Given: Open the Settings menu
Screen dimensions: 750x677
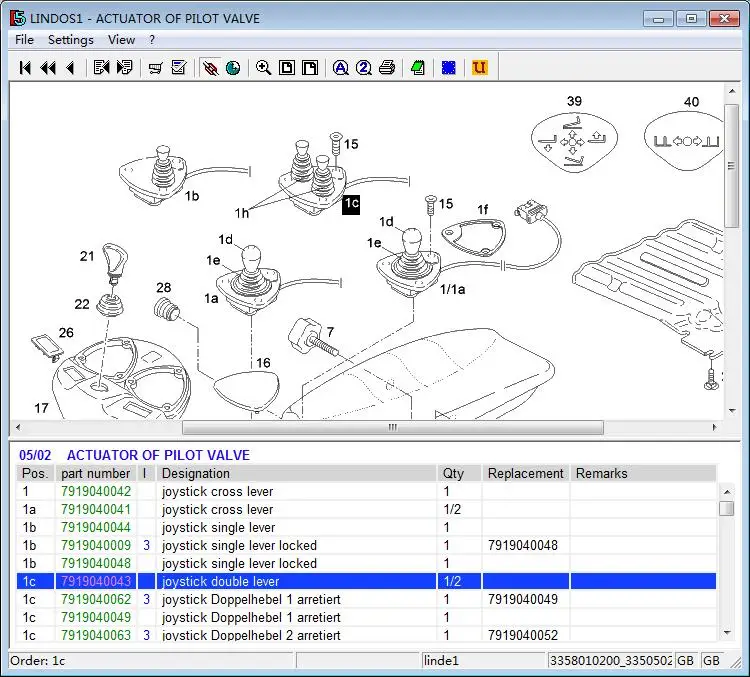Looking at the screenshot, I should [x=71, y=39].
